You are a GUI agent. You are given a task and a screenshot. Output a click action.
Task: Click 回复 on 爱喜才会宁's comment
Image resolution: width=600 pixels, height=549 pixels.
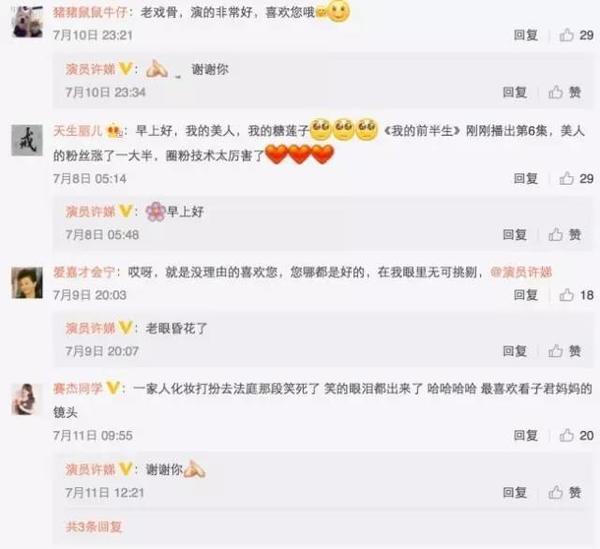[526, 295]
